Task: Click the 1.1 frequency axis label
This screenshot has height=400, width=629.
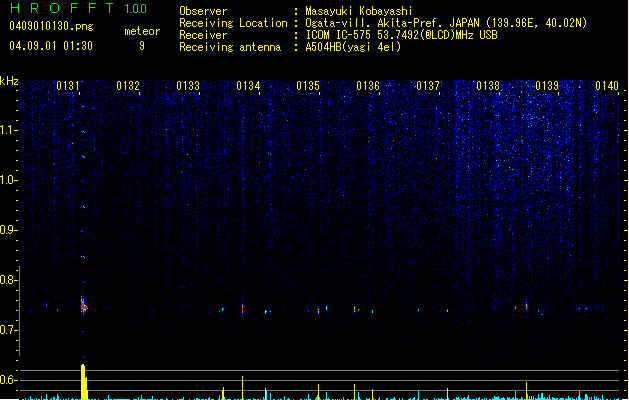Action: tap(8, 130)
